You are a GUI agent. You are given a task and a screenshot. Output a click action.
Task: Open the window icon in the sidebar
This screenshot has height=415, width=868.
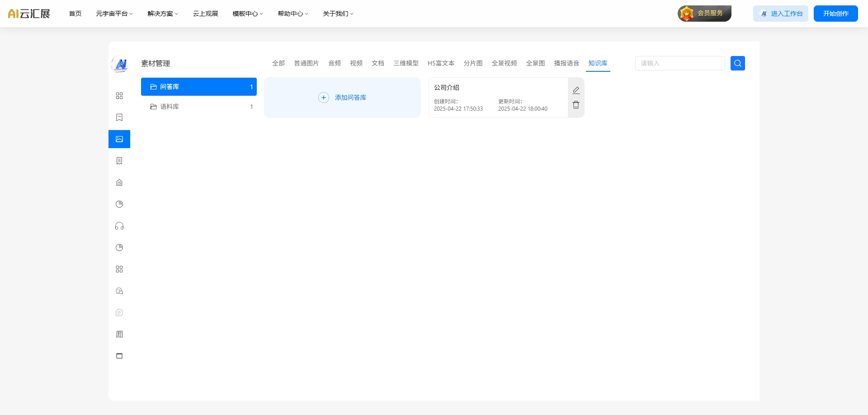coord(119,356)
